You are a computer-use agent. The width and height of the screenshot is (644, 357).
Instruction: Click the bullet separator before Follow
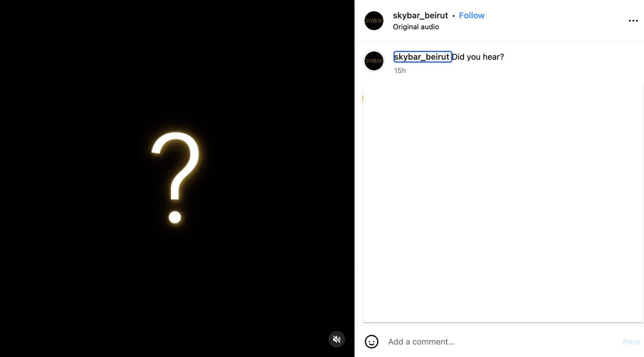pyautogui.click(x=453, y=16)
